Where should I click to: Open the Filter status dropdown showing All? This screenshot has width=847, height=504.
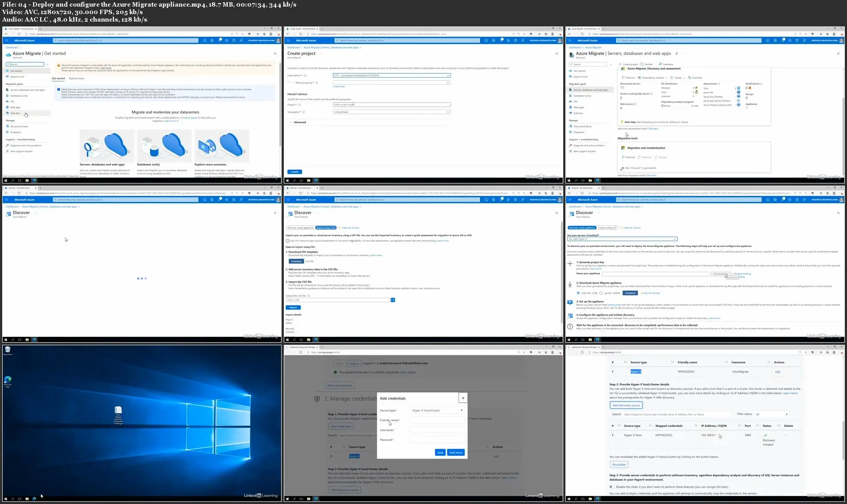(x=771, y=414)
